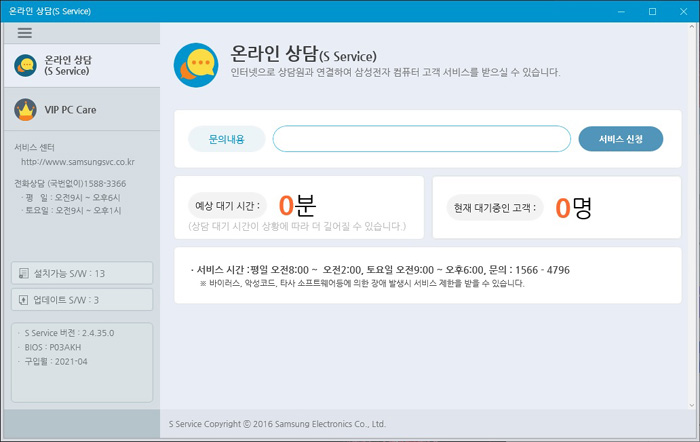Click the 서비스 신청 button
This screenshot has width=700, height=442.
click(621, 139)
